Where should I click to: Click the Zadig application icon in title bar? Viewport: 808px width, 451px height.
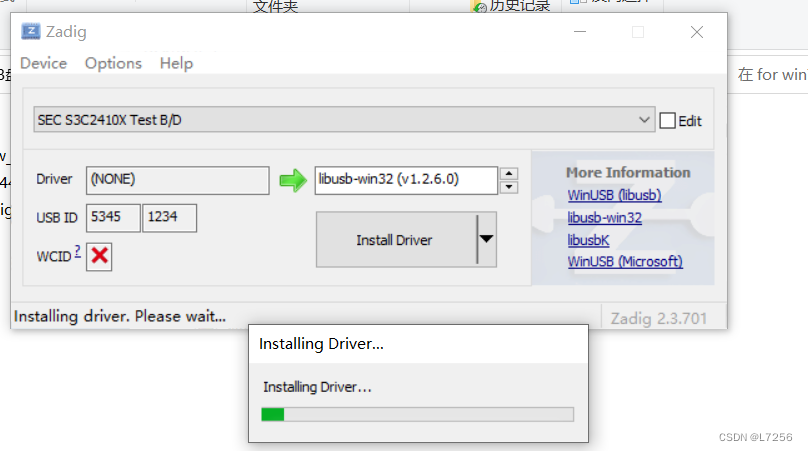(x=30, y=31)
